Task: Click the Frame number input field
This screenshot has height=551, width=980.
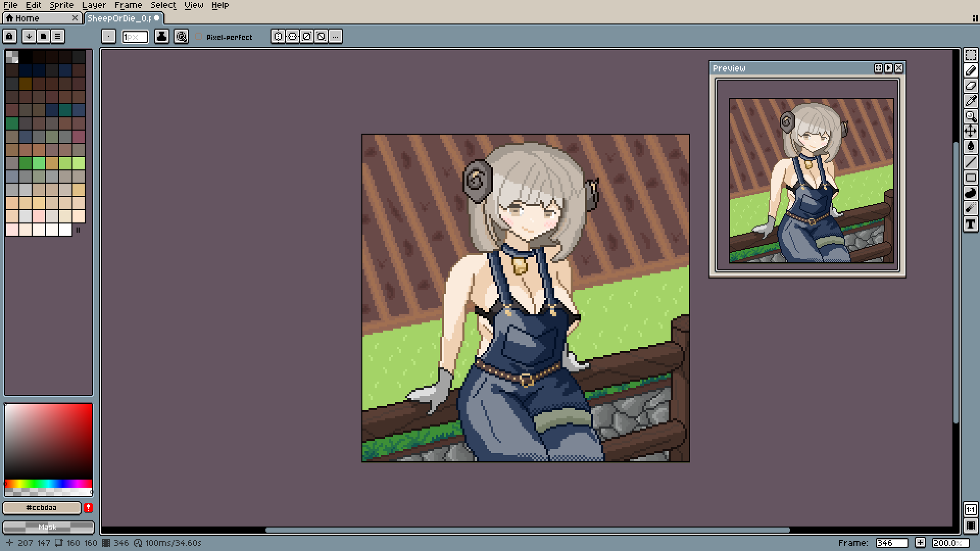Action: click(x=891, y=543)
